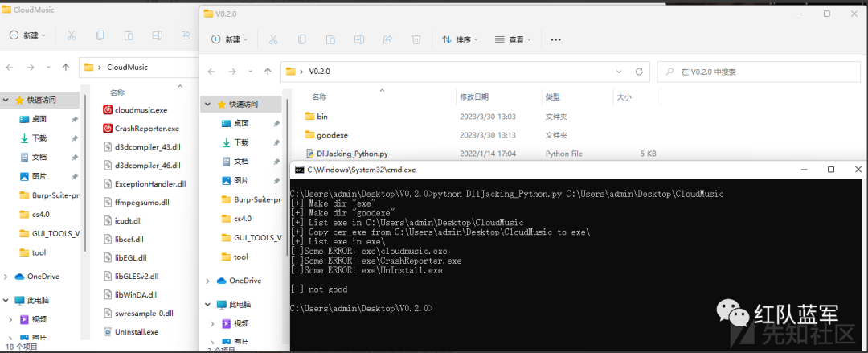Select UnInstall.exe in CloudMusic folder
This screenshot has width=868, height=353.
(x=131, y=332)
